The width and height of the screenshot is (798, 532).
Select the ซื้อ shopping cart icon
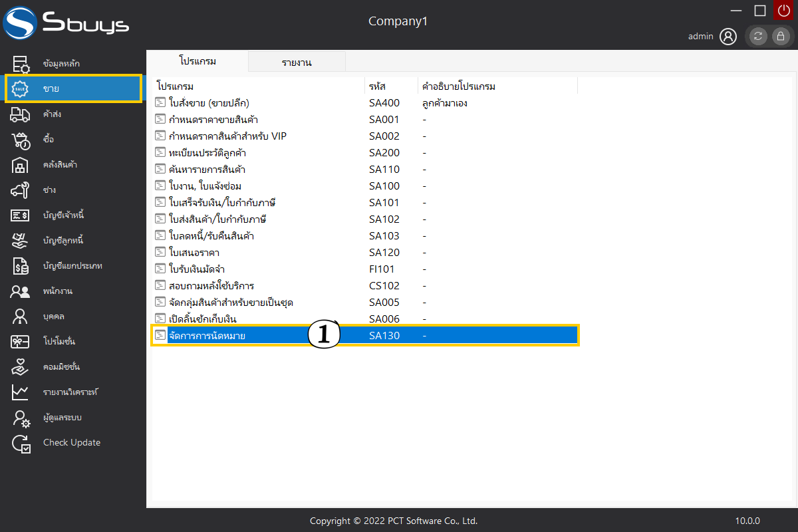(21, 140)
